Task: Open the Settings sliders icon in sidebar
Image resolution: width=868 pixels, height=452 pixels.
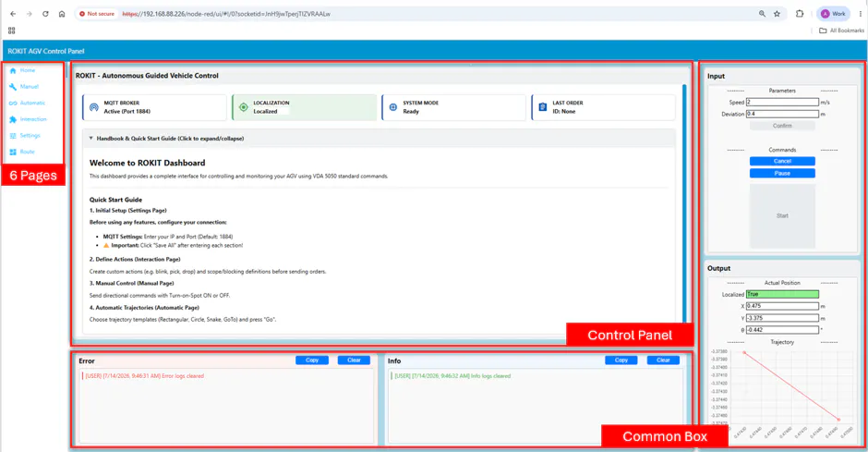Action: (13, 135)
